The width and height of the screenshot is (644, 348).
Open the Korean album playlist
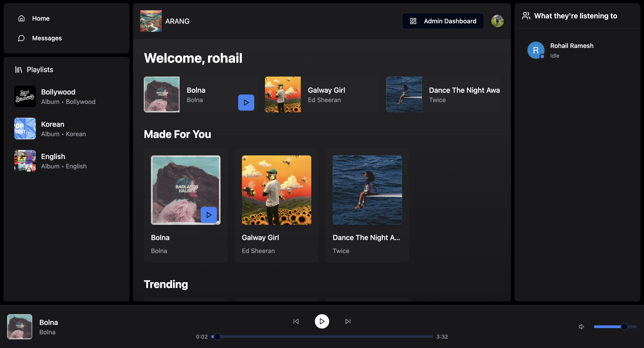pos(66,129)
